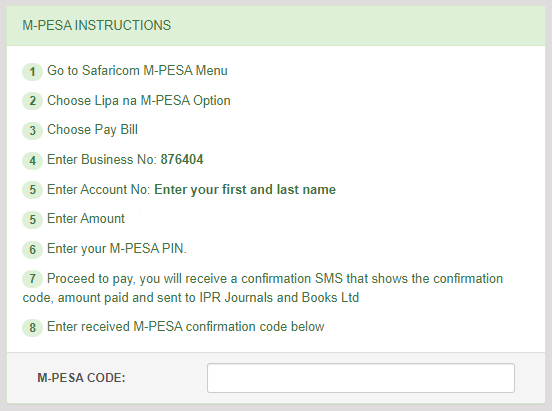Click the badge beside Enter Amount
552x411 pixels.
pos(32,220)
